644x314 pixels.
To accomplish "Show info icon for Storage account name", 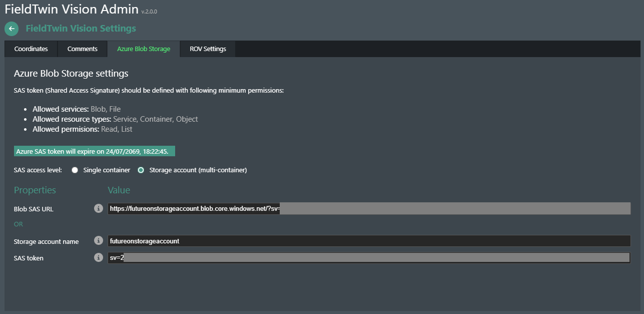I will [x=99, y=241].
